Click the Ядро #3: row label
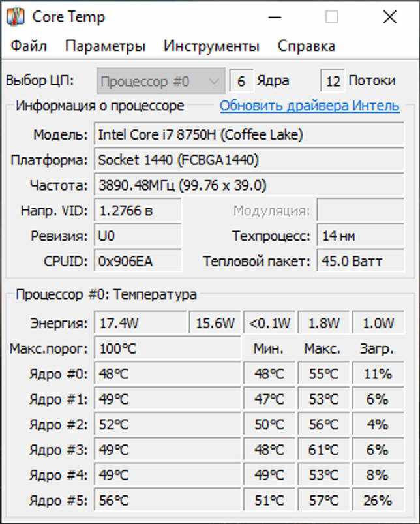Image resolution: width=420 pixels, height=524 pixels. tap(59, 450)
